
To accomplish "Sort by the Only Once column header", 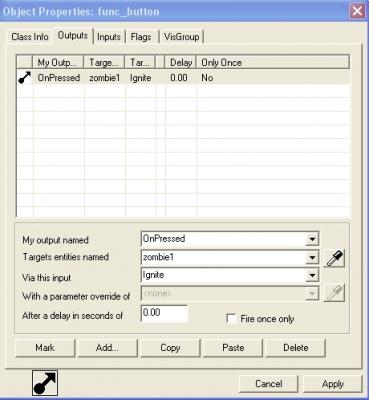I will 273,62.
